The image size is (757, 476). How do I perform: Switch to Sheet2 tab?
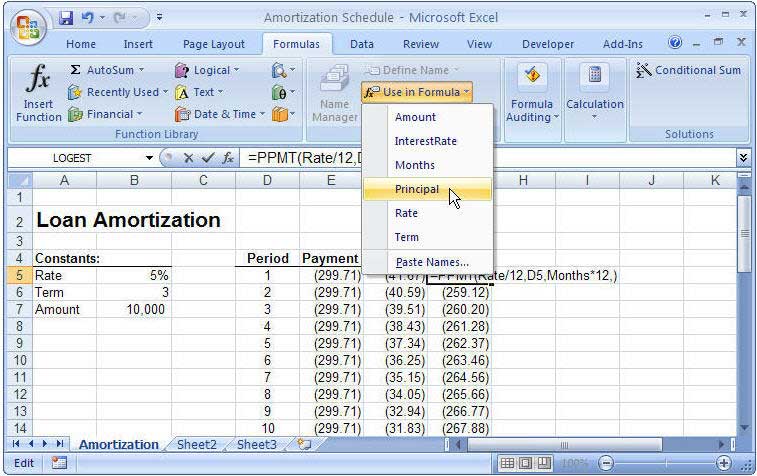tap(196, 445)
